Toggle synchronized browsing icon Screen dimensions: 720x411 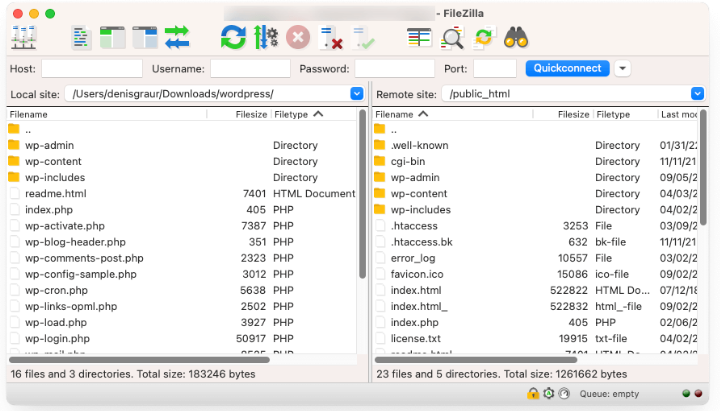click(x=484, y=37)
